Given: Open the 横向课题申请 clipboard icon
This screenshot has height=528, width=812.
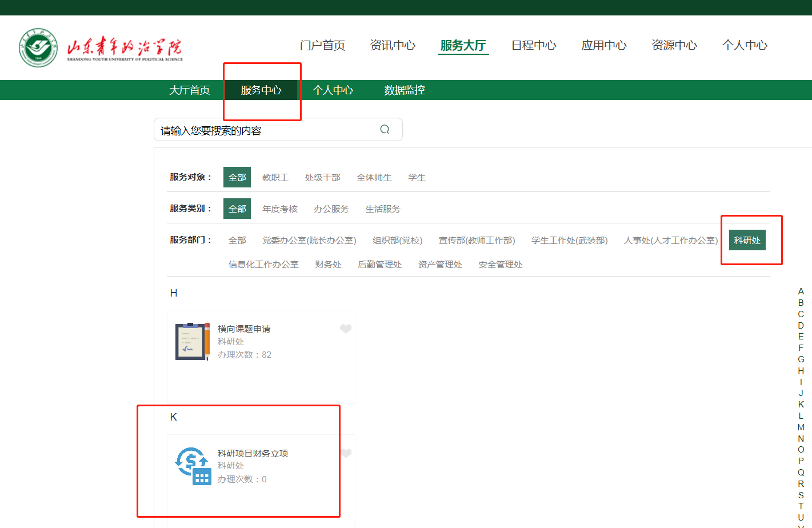Looking at the screenshot, I should pos(192,341).
